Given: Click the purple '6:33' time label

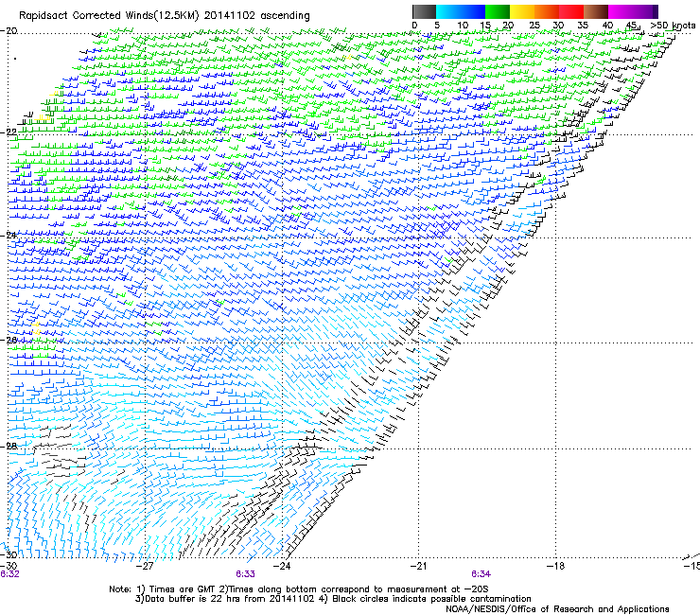Looking at the screenshot, I should click(246, 574).
